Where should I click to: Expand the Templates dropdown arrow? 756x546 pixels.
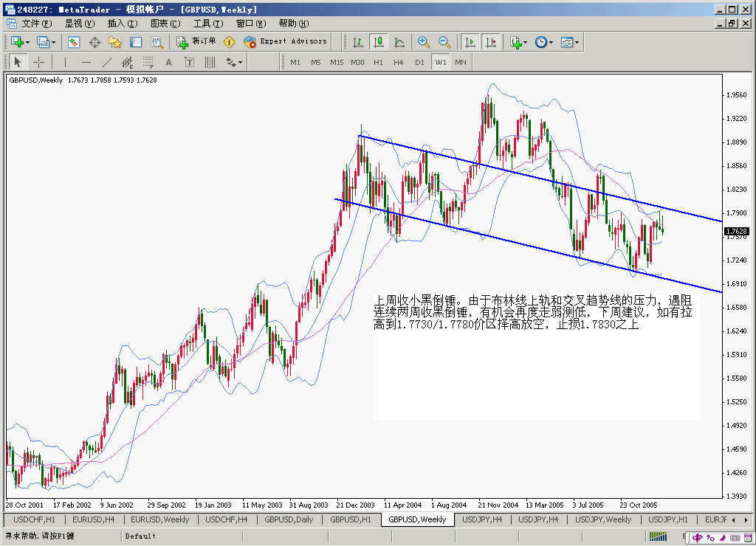tap(577, 42)
